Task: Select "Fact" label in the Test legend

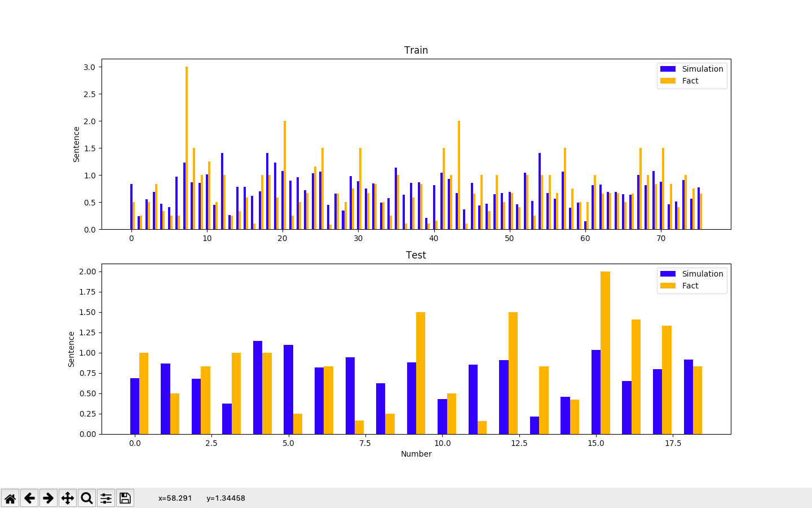Action: (x=690, y=286)
